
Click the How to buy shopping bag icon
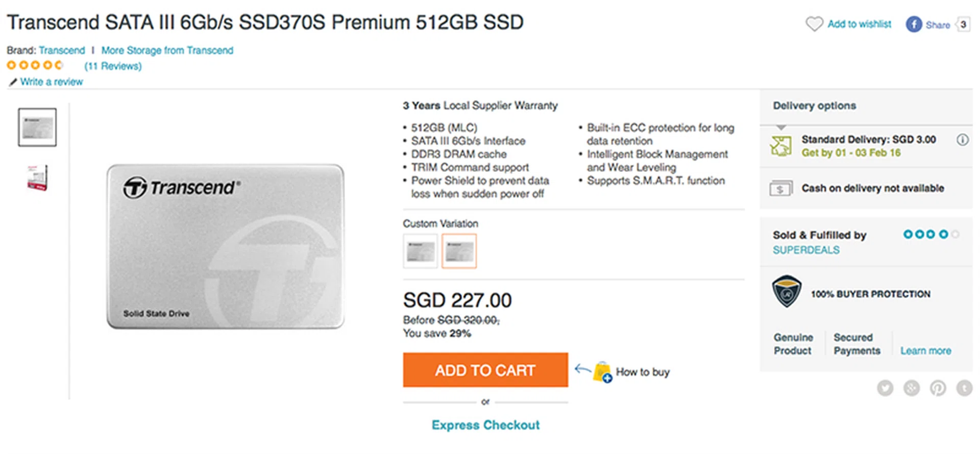[x=602, y=372]
